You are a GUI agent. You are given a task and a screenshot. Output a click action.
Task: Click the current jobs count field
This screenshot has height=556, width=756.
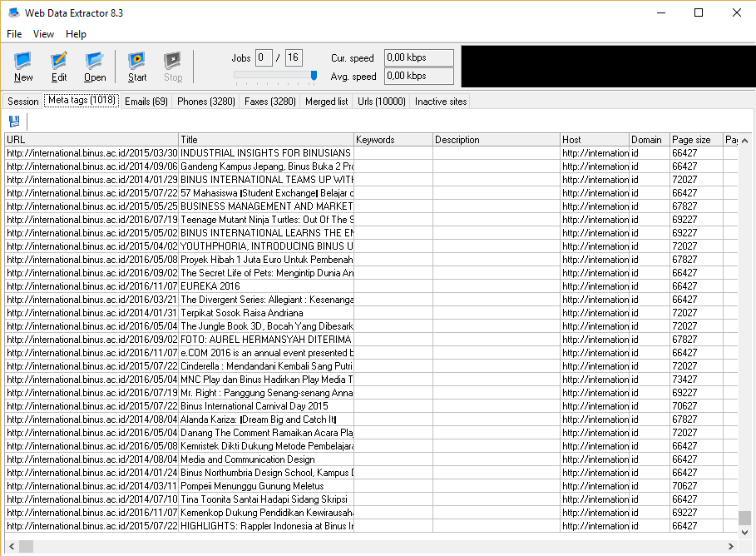(x=264, y=58)
